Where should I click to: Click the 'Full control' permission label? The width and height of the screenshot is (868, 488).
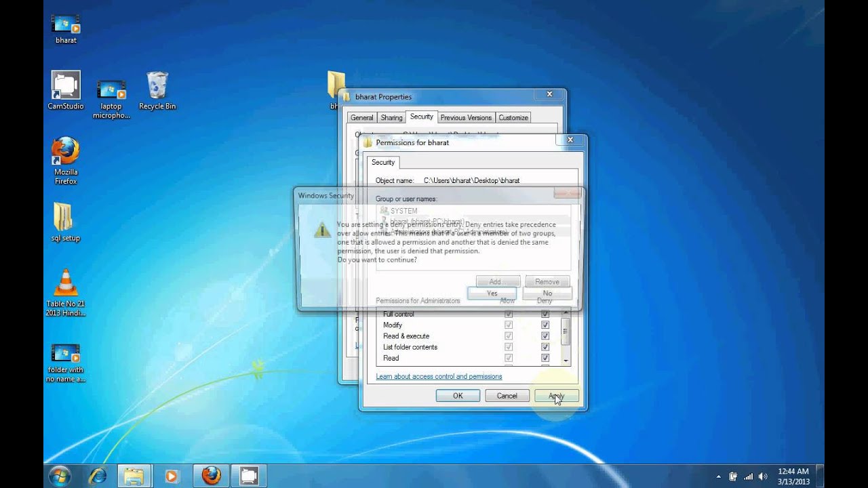(x=399, y=314)
